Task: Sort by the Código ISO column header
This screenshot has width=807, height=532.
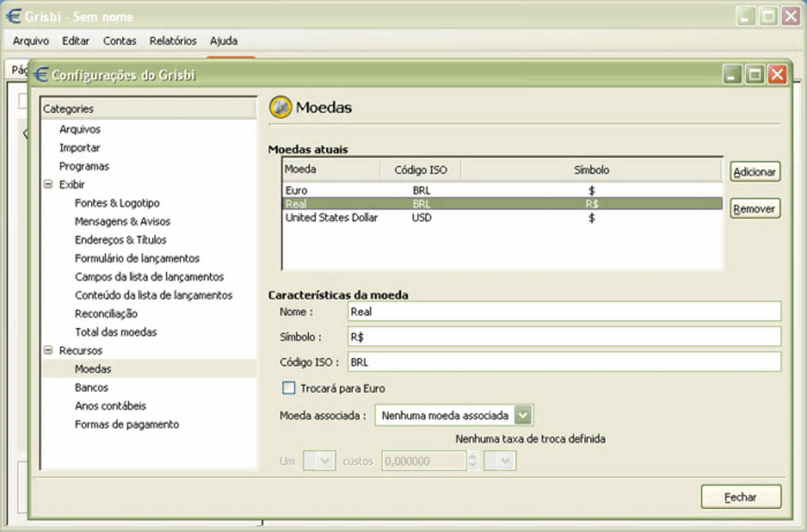Action: point(420,169)
